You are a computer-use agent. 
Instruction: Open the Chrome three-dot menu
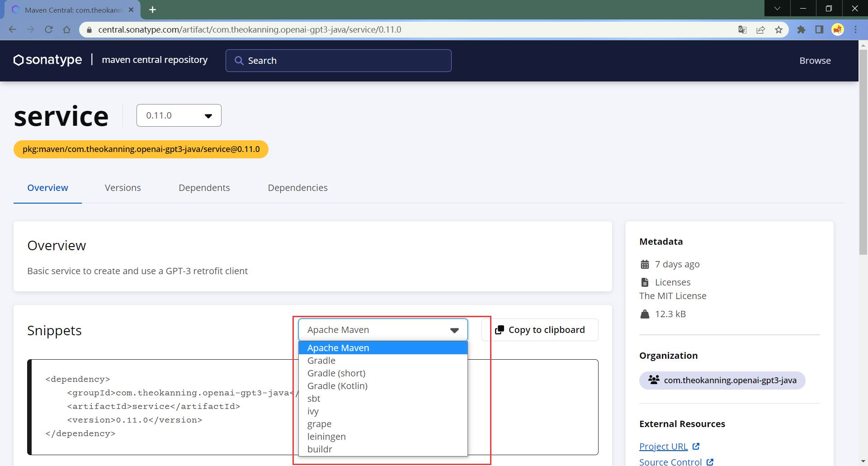point(856,29)
